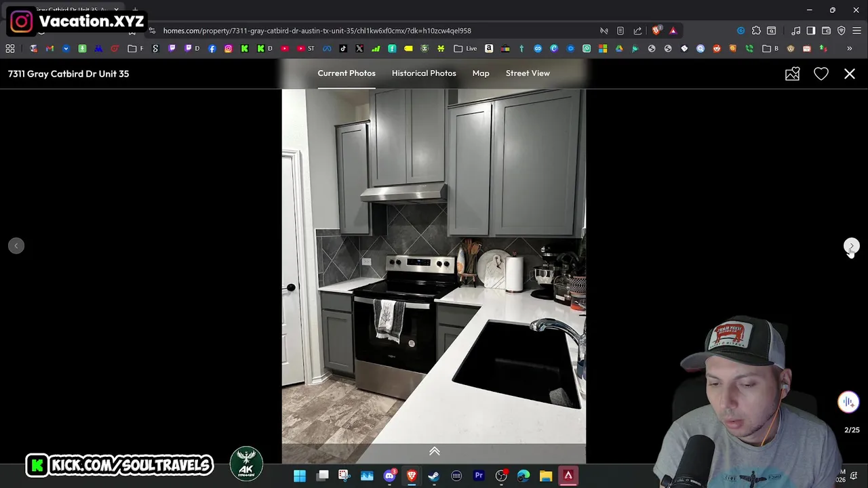The height and width of the screenshot is (488, 868).
Task: Open the YouTube 'ST' bookmark
Action: [305, 49]
